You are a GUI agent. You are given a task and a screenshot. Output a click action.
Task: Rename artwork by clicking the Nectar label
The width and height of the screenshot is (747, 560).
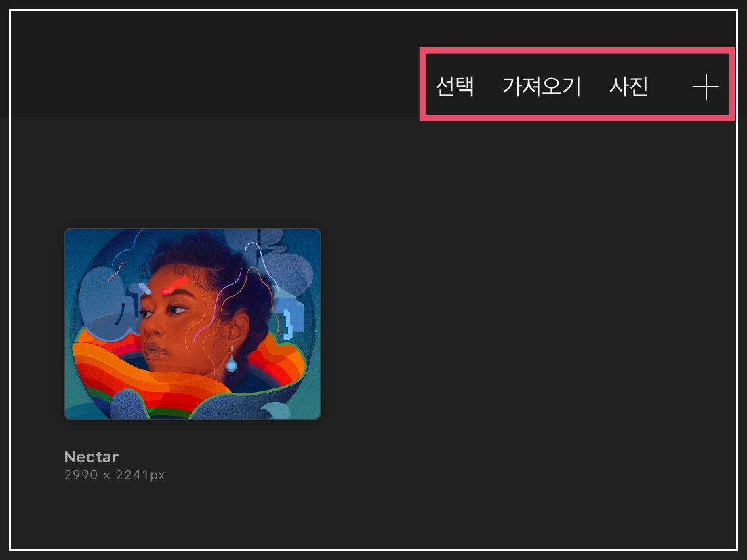coord(92,456)
